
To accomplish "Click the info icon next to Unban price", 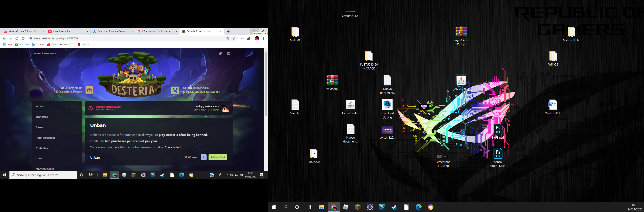I will [x=203, y=157].
